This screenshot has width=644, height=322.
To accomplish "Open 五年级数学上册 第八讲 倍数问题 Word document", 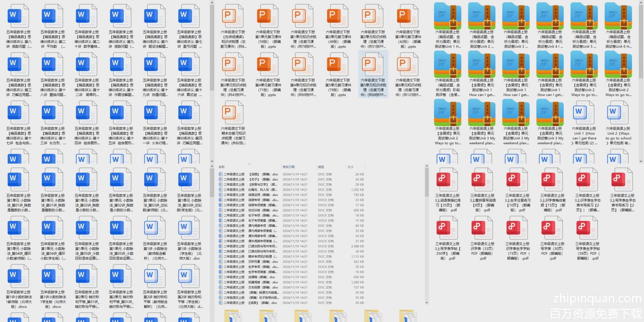I will point(18,17).
